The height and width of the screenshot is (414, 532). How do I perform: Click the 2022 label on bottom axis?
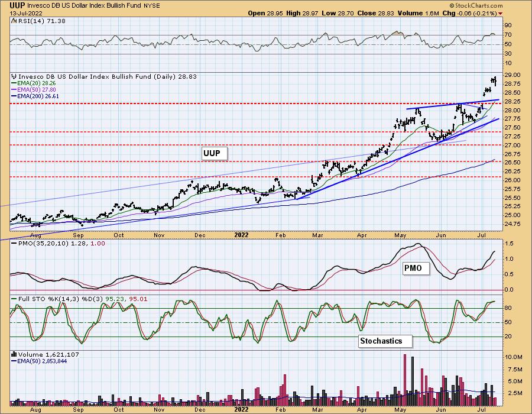241,409
